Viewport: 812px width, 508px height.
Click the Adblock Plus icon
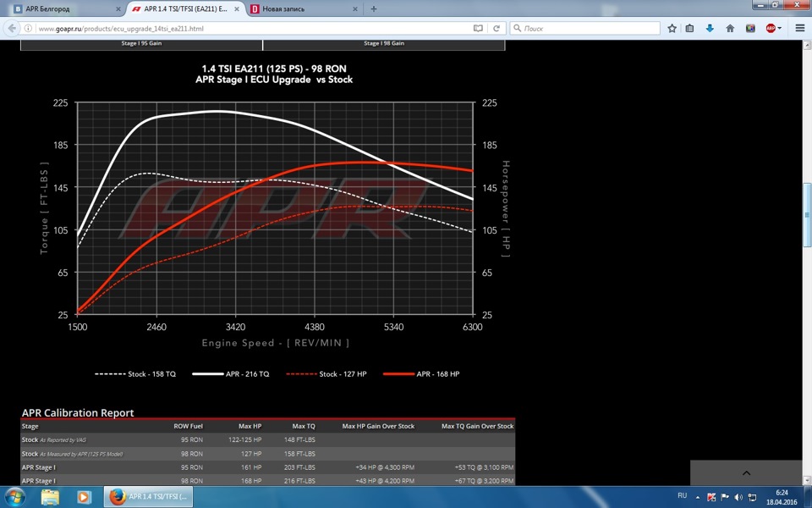771,29
